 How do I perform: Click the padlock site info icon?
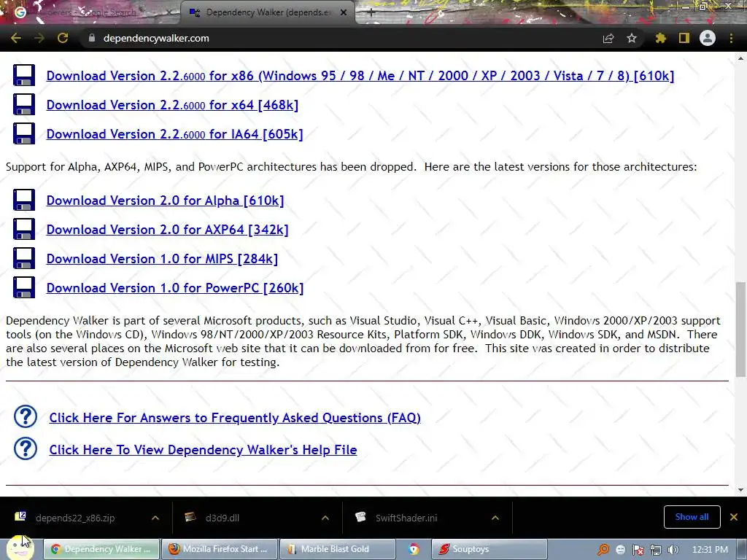pos(92,38)
